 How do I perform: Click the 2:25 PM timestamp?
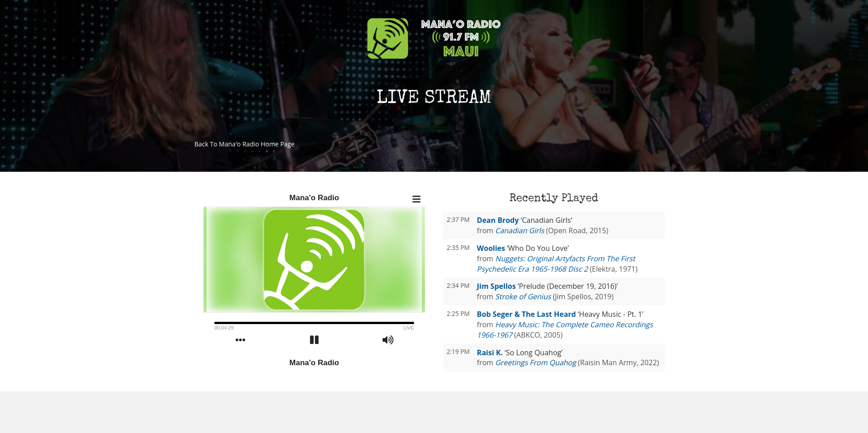(458, 314)
